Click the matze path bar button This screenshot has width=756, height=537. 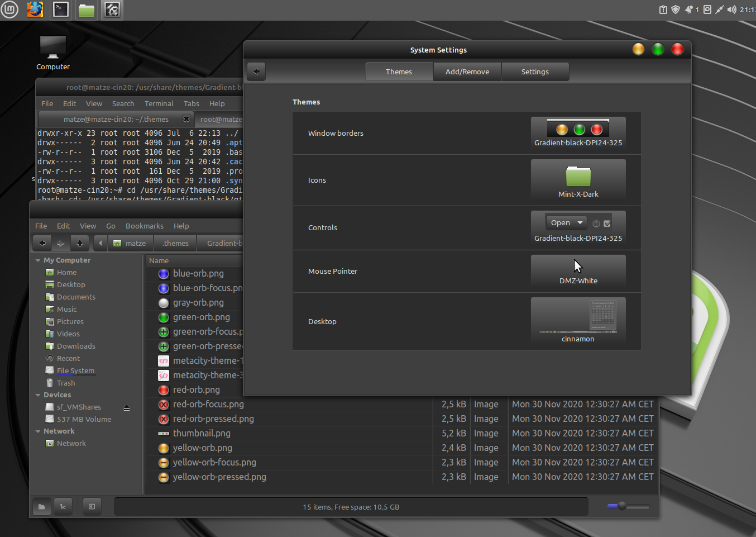click(x=130, y=243)
